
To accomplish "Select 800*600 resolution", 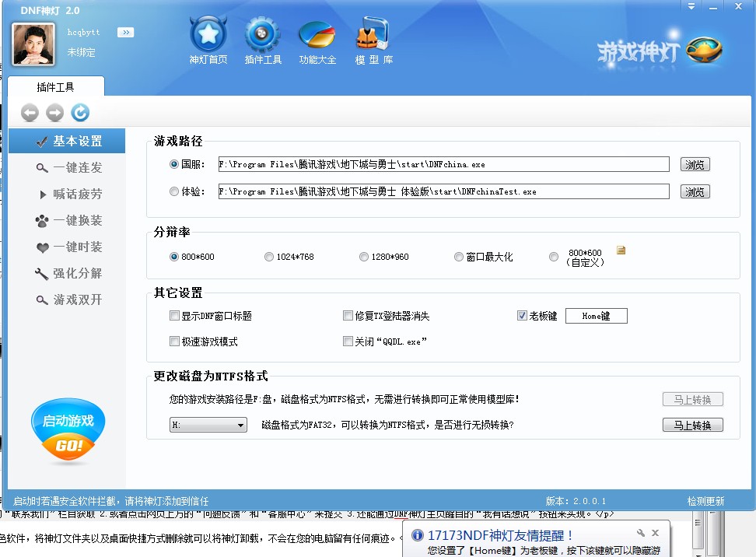I will coord(174,257).
